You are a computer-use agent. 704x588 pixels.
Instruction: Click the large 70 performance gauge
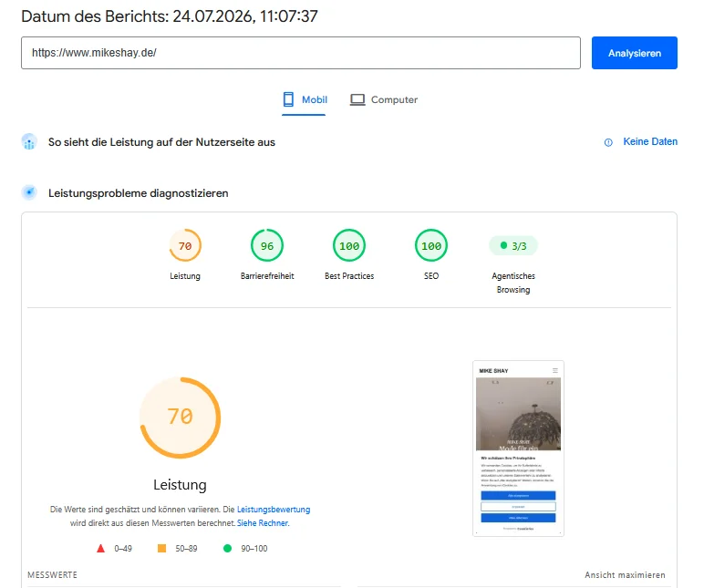[x=180, y=418]
